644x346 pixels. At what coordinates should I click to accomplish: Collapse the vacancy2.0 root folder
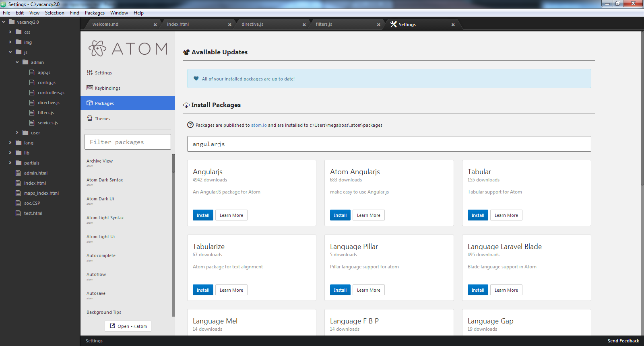(x=4, y=22)
